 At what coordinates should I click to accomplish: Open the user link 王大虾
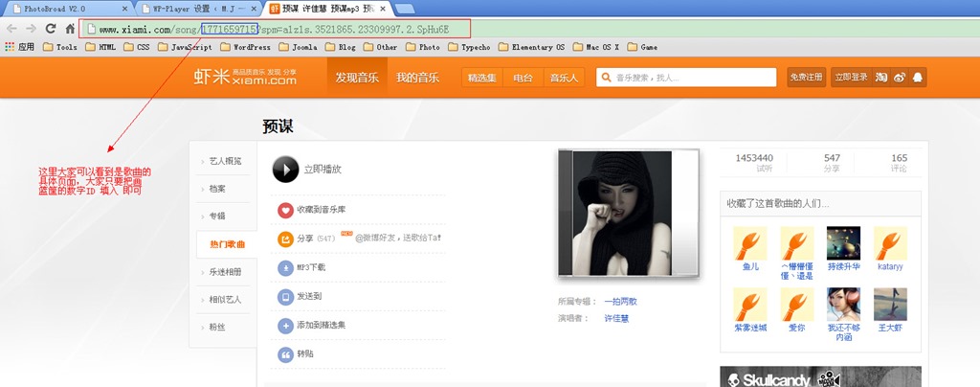pos(890,328)
